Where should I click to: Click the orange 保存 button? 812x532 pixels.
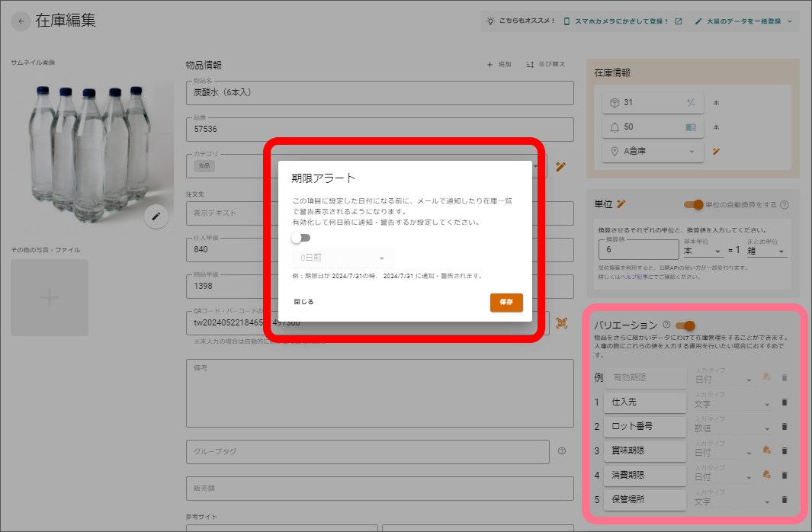click(x=506, y=303)
